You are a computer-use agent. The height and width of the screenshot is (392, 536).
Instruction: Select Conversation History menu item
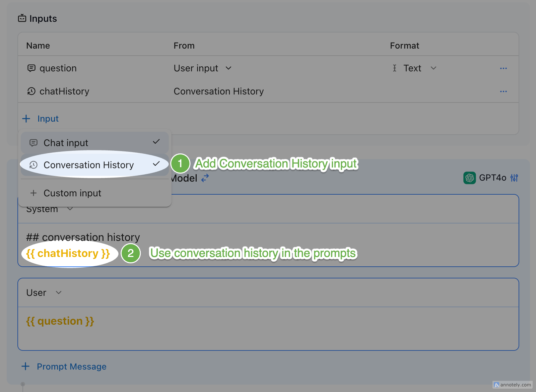88,165
